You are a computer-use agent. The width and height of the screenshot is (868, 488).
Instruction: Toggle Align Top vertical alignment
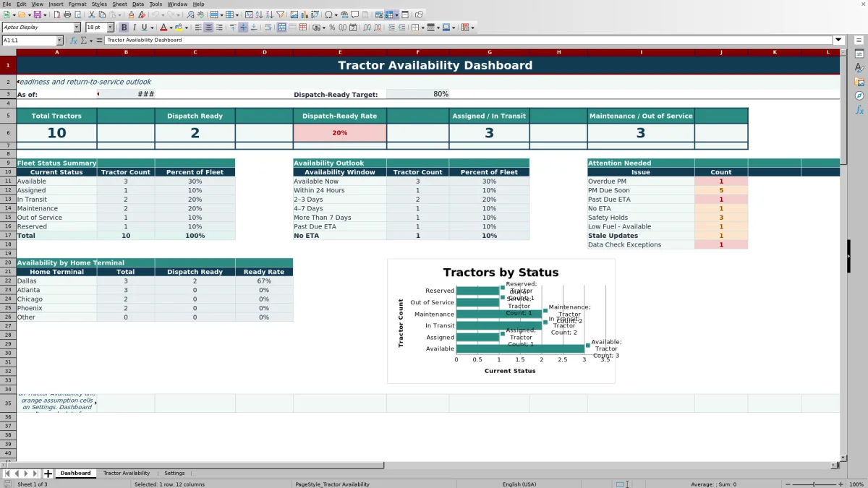coord(233,27)
